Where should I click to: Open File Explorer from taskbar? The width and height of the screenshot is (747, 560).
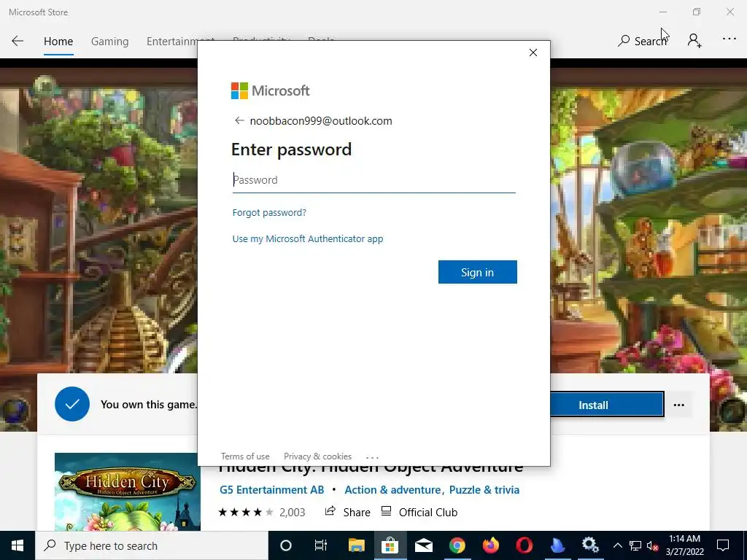(x=356, y=545)
